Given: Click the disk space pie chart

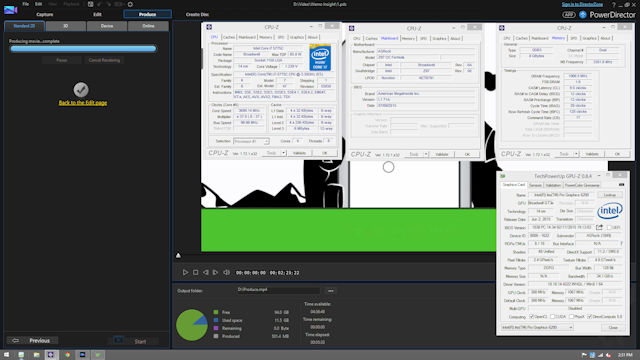Looking at the screenshot, I should pos(192,325).
